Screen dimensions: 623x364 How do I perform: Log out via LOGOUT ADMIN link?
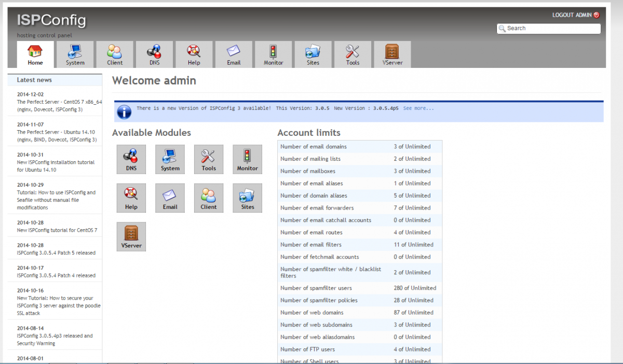point(572,15)
